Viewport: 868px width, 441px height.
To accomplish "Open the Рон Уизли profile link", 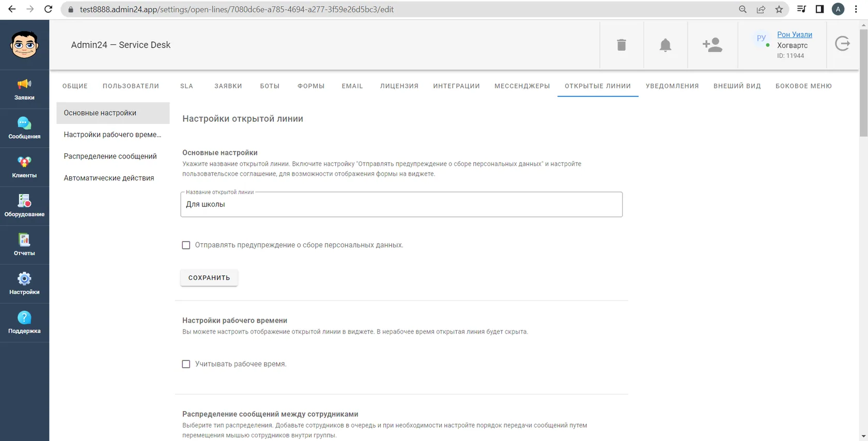I will coord(795,35).
